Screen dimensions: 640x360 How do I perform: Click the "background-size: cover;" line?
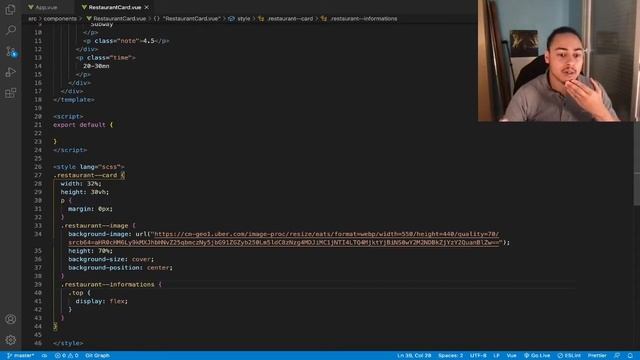click(x=111, y=259)
